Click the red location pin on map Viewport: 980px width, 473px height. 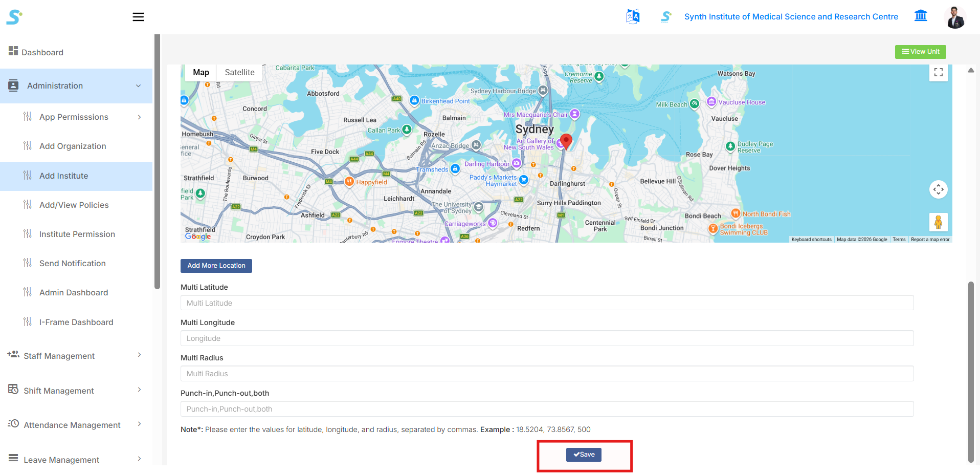[566, 141]
